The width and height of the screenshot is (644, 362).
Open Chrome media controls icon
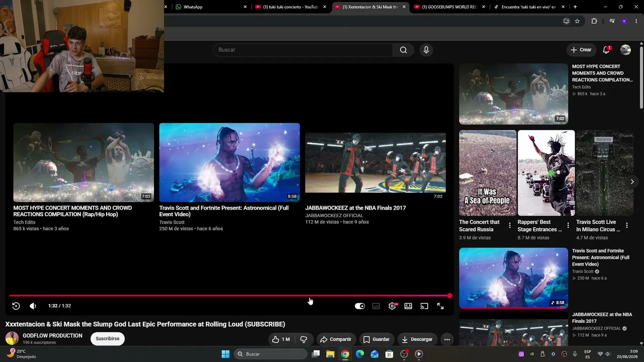pyautogui.click(x=612, y=21)
